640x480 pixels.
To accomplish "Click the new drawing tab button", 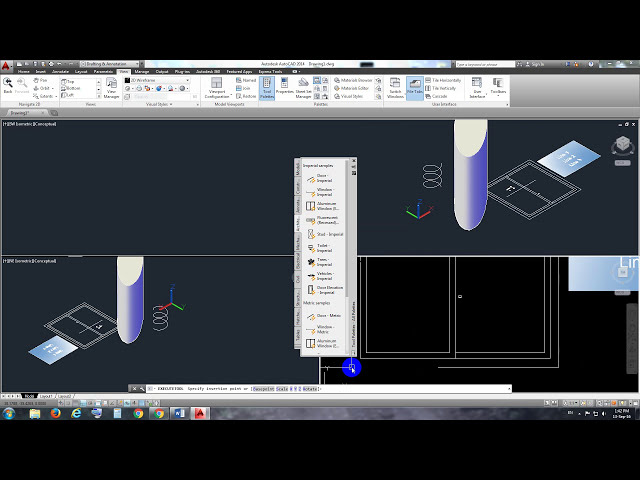I will tap(54, 113).
